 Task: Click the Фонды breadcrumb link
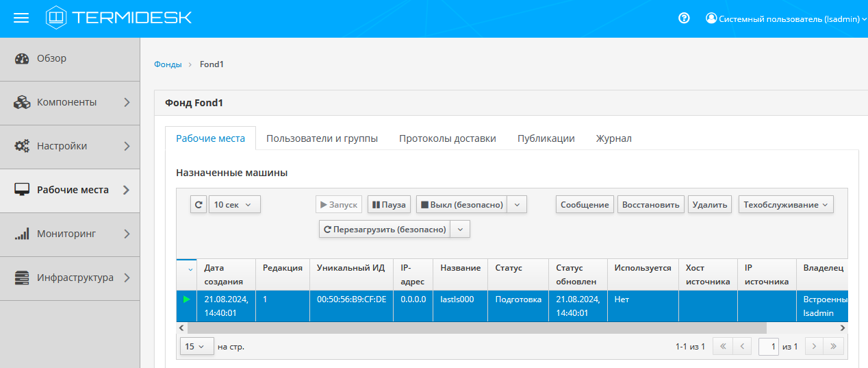(x=168, y=64)
